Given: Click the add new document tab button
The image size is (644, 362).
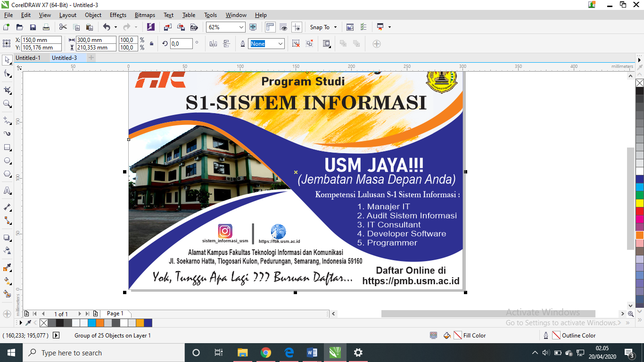Looking at the screenshot, I should click(x=91, y=58).
